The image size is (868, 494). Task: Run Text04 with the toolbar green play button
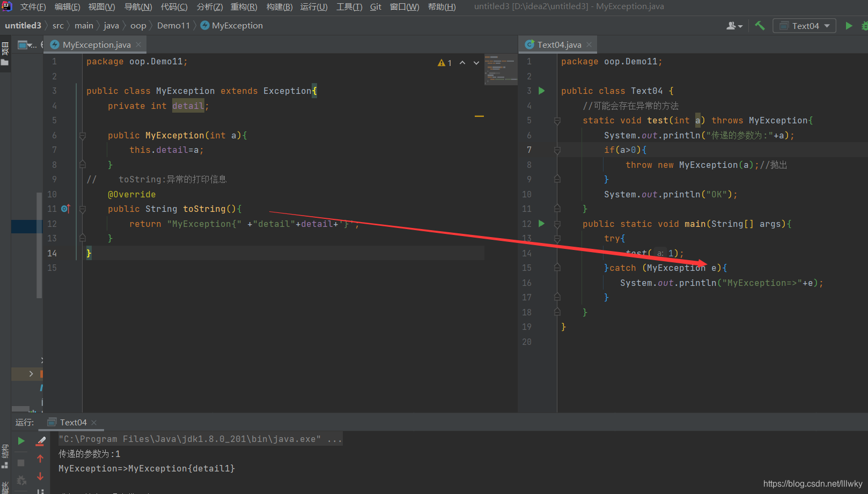[849, 25]
